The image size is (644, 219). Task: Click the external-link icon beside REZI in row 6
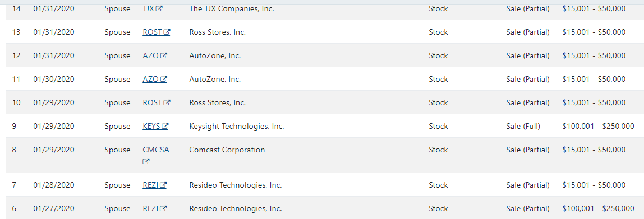click(x=163, y=208)
